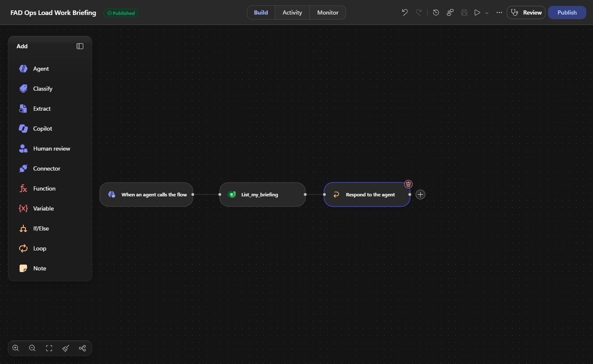Image resolution: width=593 pixels, height=364 pixels.
Task: Fit the flow to view
Action: (49, 348)
